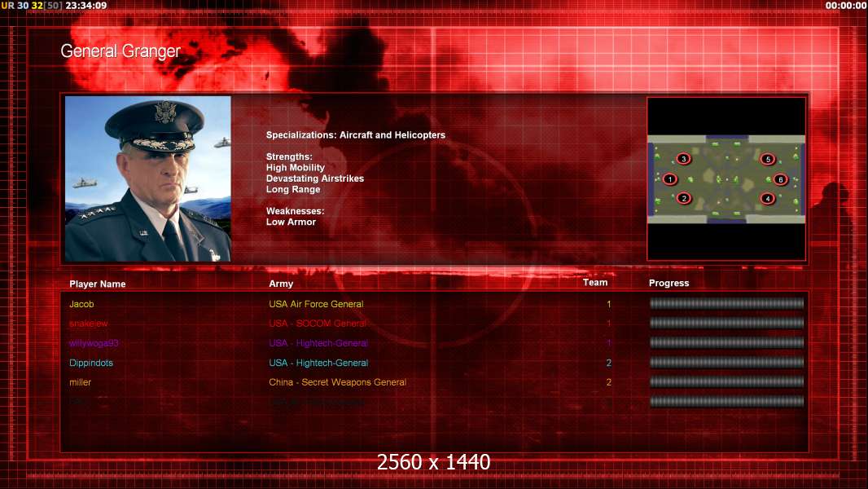Click miller's loading progress bar

point(726,381)
